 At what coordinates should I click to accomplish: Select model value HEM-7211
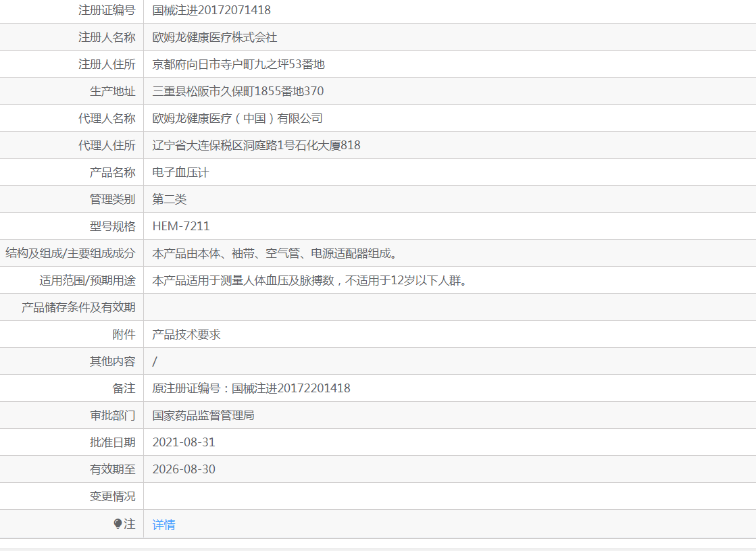(181, 226)
